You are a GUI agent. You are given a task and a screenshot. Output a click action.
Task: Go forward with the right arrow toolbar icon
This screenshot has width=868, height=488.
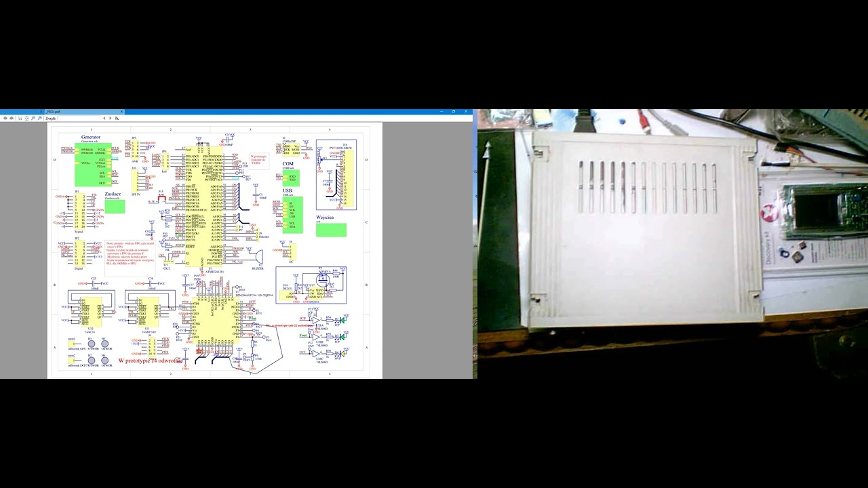click(12, 118)
